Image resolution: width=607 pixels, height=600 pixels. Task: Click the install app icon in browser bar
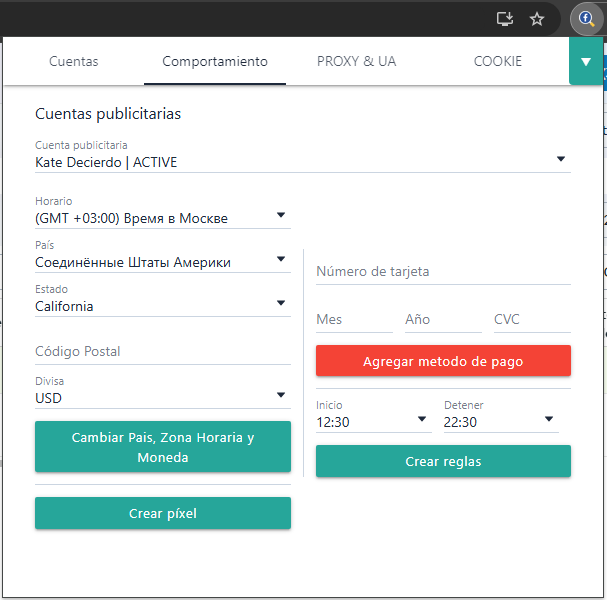pyautogui.click(x=505, y=19)
